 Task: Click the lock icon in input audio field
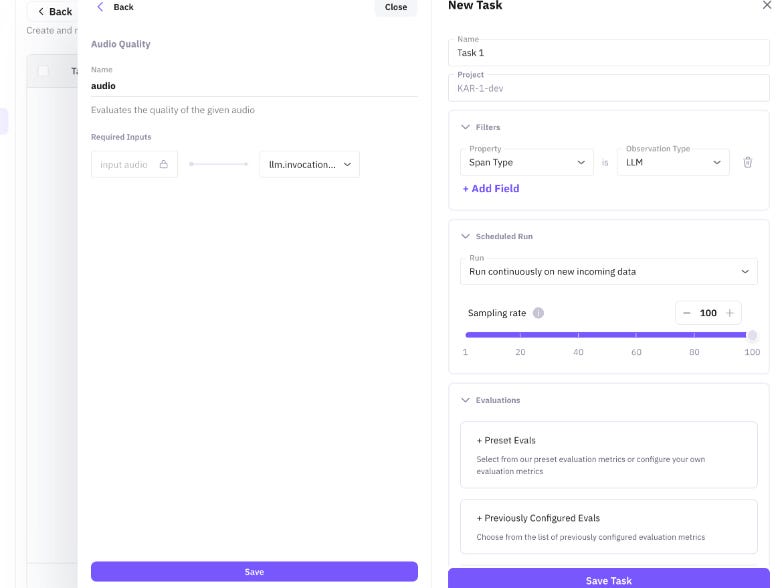[164, 164]
